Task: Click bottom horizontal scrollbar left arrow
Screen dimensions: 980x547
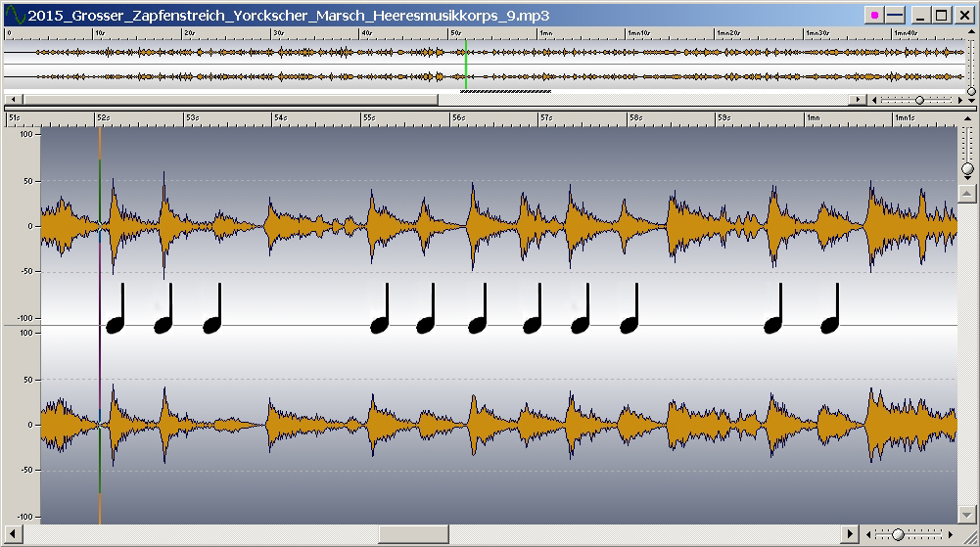Action: point(13,534)
